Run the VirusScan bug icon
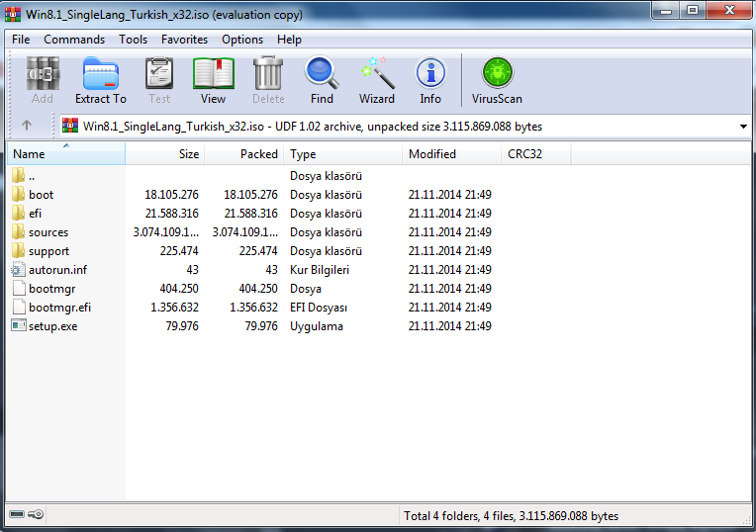 click(497, 73)
